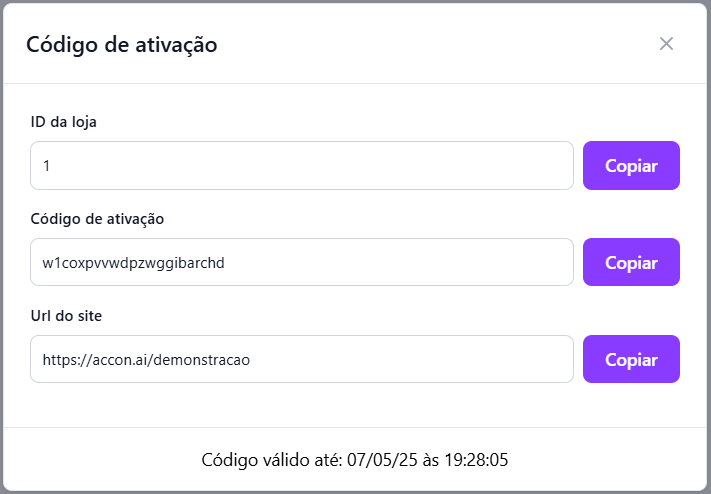
Task: Click the "Url do site" label
Action: pos(66,316)
